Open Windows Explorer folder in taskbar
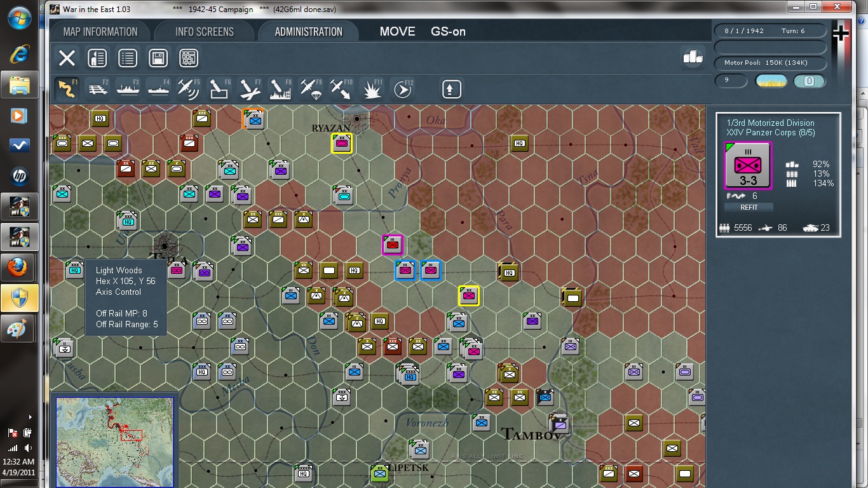The width and height of the screenshot is (868, 488). click(x=19, y=85)
